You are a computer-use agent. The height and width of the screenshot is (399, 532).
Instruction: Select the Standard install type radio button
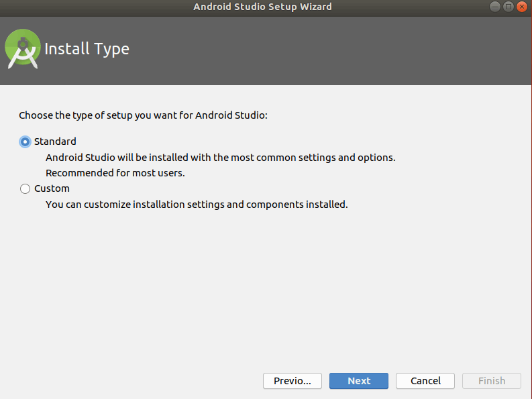[25, 141]
